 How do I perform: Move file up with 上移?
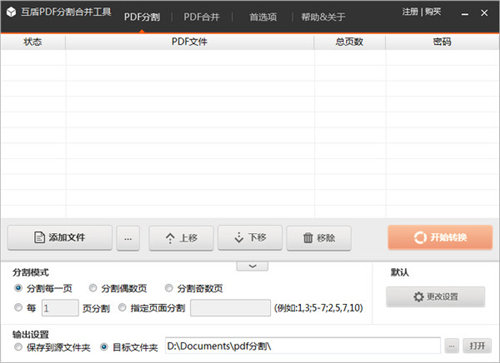pos(181,238)
